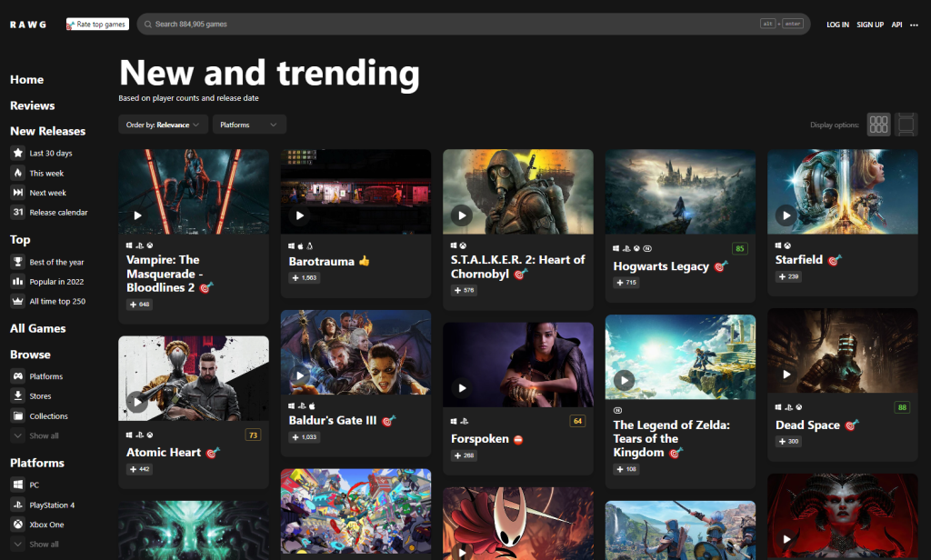
Task: Open the SIGN UP link
Action: (870, 25)
